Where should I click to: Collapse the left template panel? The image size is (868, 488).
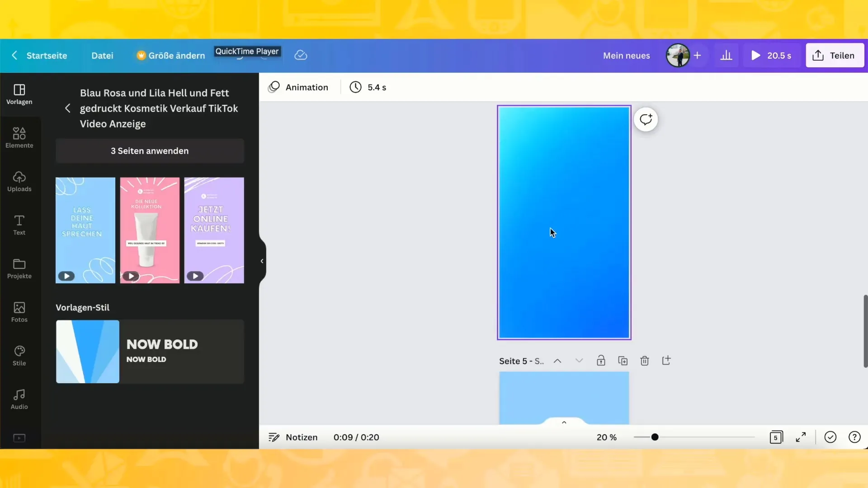click(x=262, y=261)
